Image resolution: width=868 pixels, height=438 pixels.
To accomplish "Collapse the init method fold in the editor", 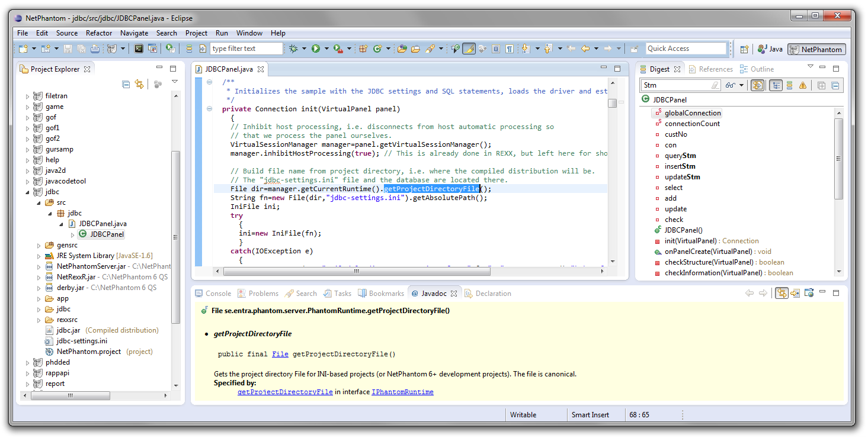I will [210, 109].
